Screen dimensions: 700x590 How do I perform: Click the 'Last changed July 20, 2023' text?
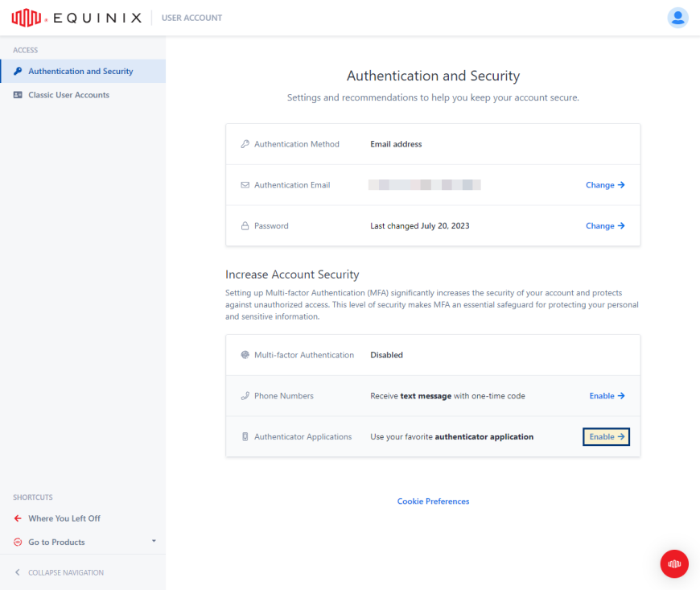420,225
